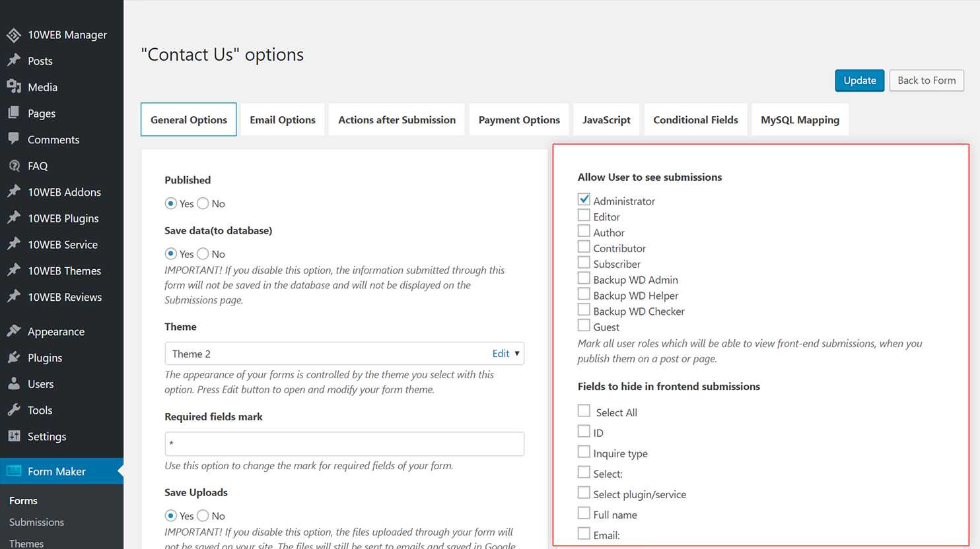Select Yes for Save data to database
This screenshot has height=549, width=980.
pyautogui.click(x=171, y=253)
